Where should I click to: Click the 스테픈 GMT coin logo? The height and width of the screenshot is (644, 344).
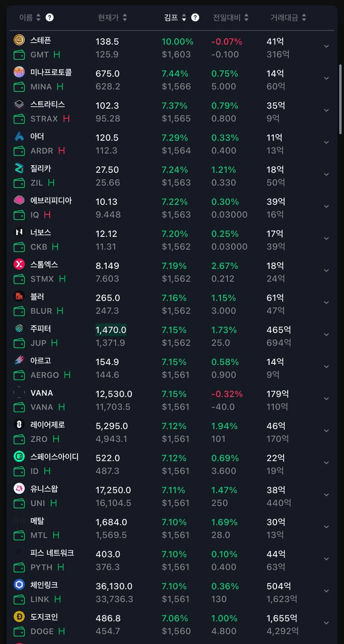pyautogui.click(x=19, y=41)
